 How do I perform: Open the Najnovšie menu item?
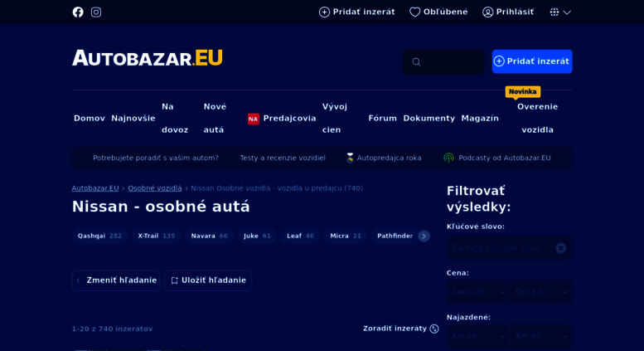click(x=133, y=119)
